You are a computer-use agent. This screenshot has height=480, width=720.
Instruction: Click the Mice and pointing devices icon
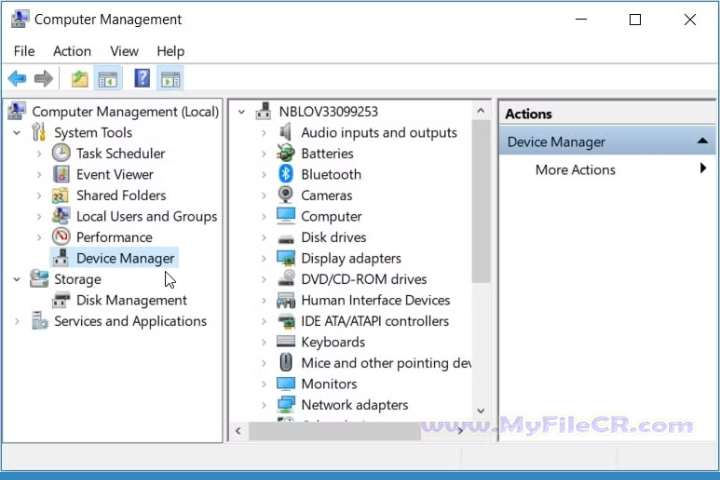tap(286, 362)
